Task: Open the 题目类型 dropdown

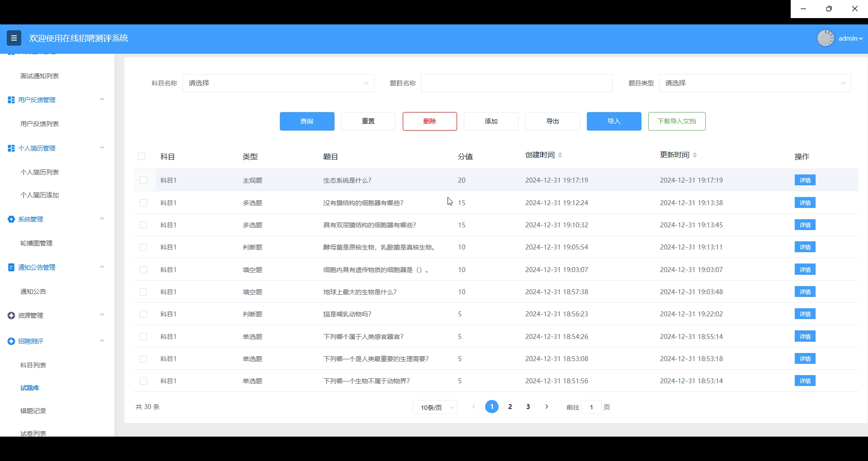Action: [x=755, y=83]
